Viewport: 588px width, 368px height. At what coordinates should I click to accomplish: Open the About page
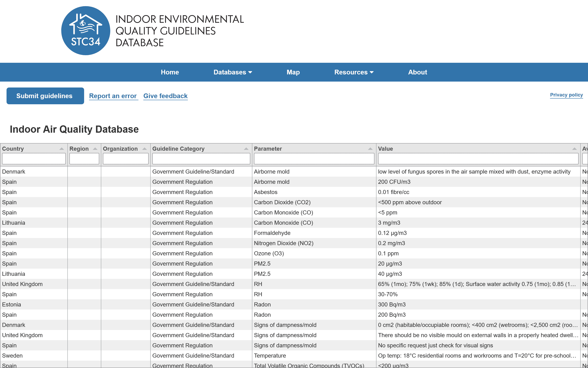[418, 72]
